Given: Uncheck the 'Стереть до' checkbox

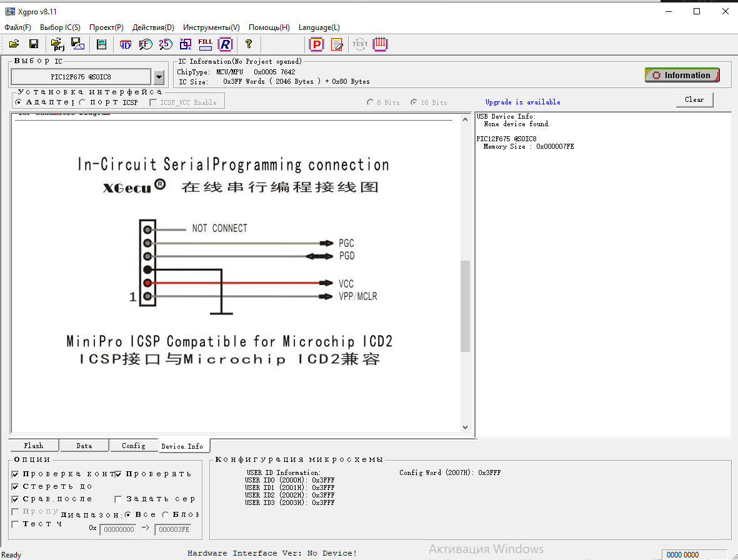Looking at the screenshot, I should coord(16,486).
